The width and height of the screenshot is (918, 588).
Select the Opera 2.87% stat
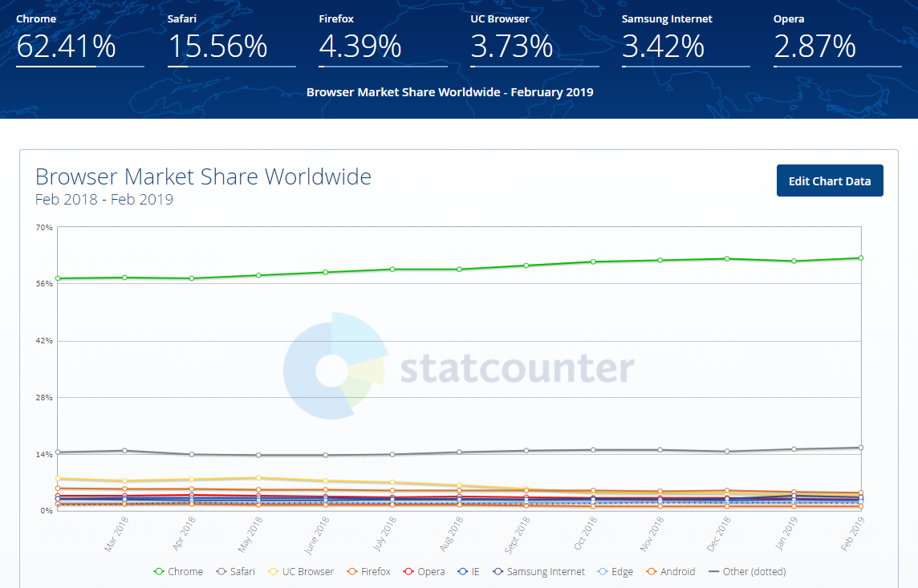[837, 40]
